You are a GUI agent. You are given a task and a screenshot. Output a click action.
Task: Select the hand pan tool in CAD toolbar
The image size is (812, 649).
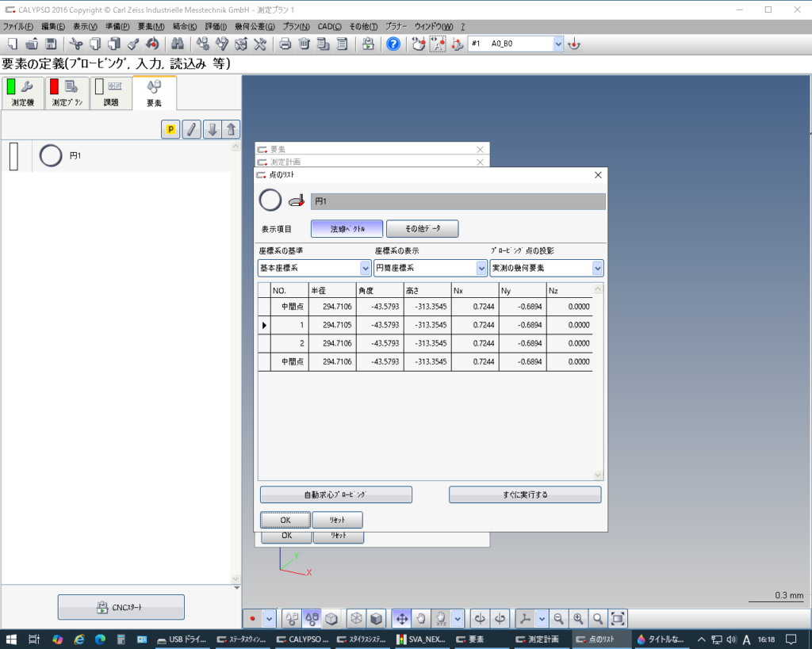tap(422, 618)
